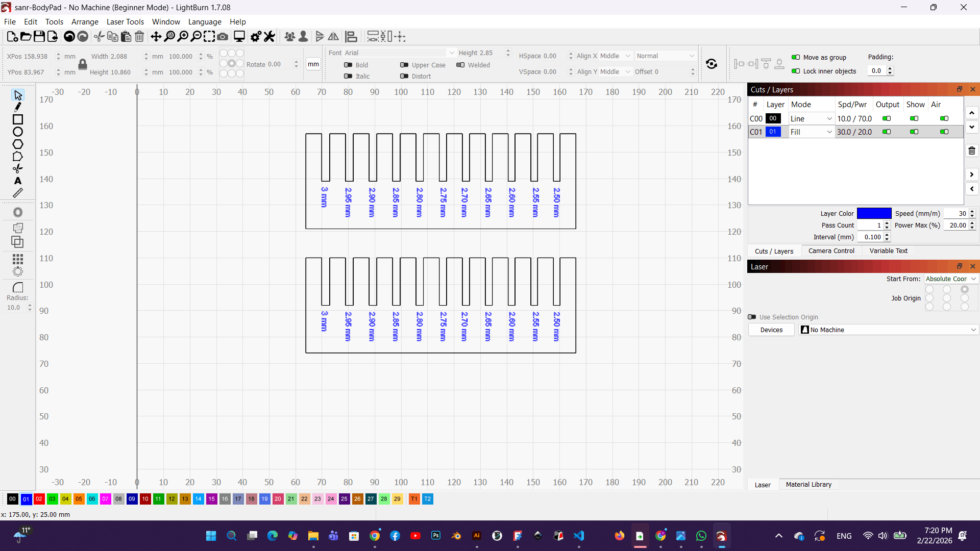Open the Camera Control panel

pyautogui.click(x=831, y=251)
